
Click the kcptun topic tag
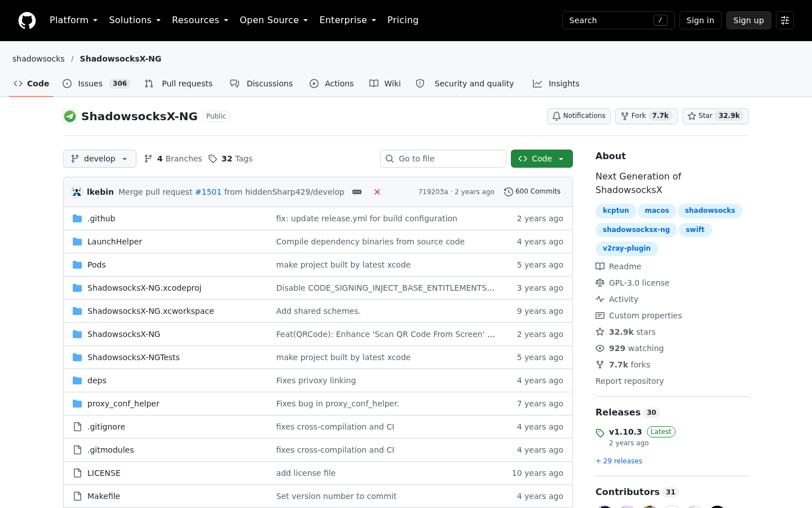click(616, 211)
